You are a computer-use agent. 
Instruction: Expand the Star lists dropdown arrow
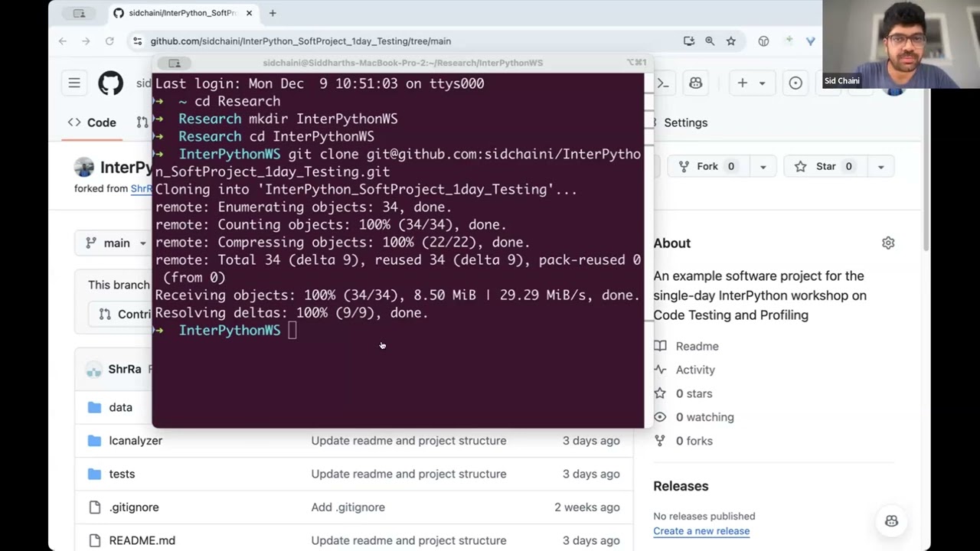(x=880, y=166)
